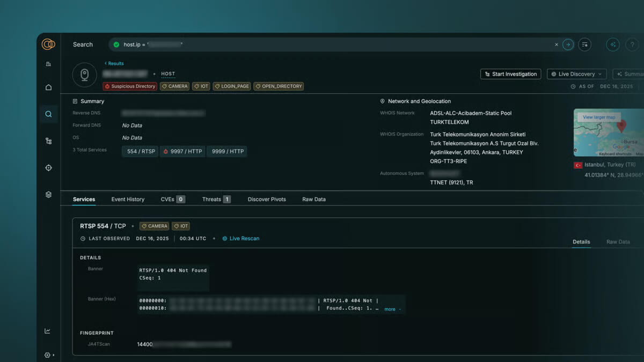Image resolution: width=644 pixels, height=362 pixels.
Task: Click the Start Investigation button
Action: point(510,73)
